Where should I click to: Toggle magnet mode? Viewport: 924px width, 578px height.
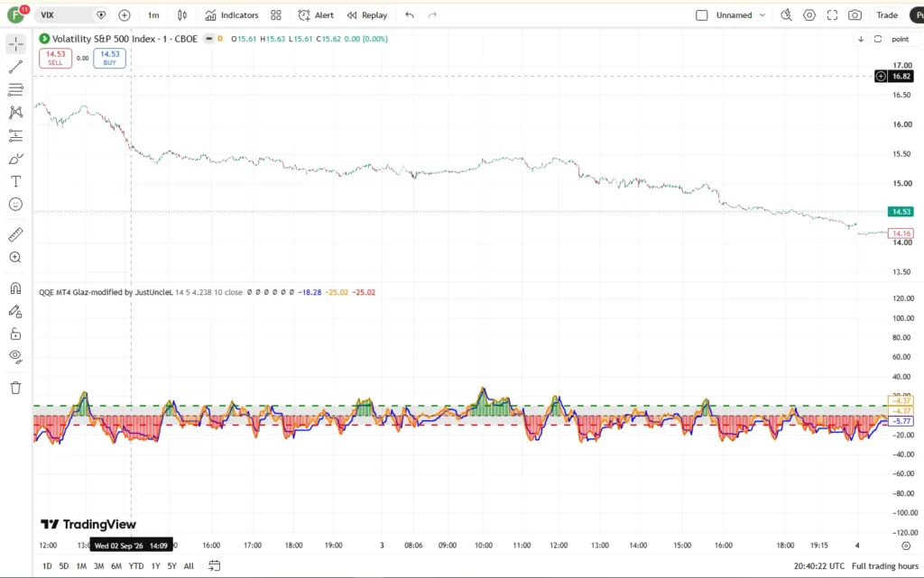(x=16, y=289)
